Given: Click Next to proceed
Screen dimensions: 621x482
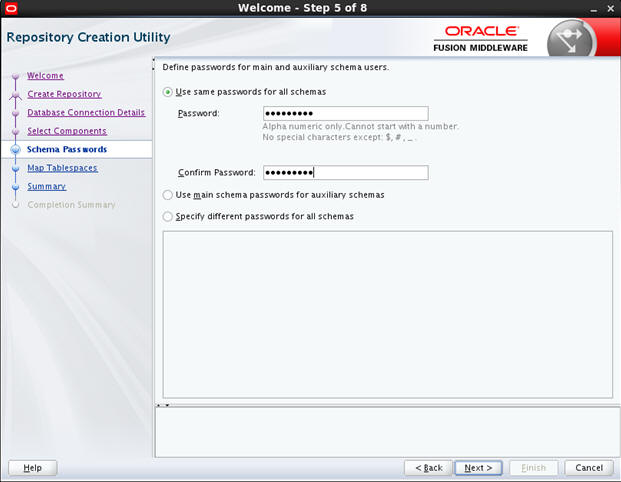Looking at the screenshot, I should tap(478, 468).
